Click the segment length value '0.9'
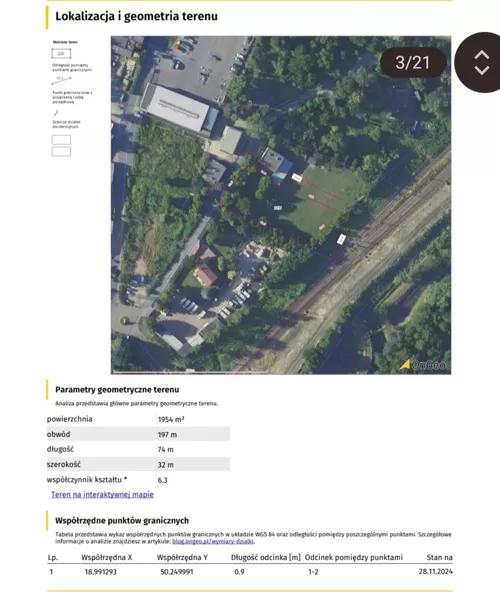The width and height of the screenshot is (500, 592). pyautogui.click(x=239, y=572)
